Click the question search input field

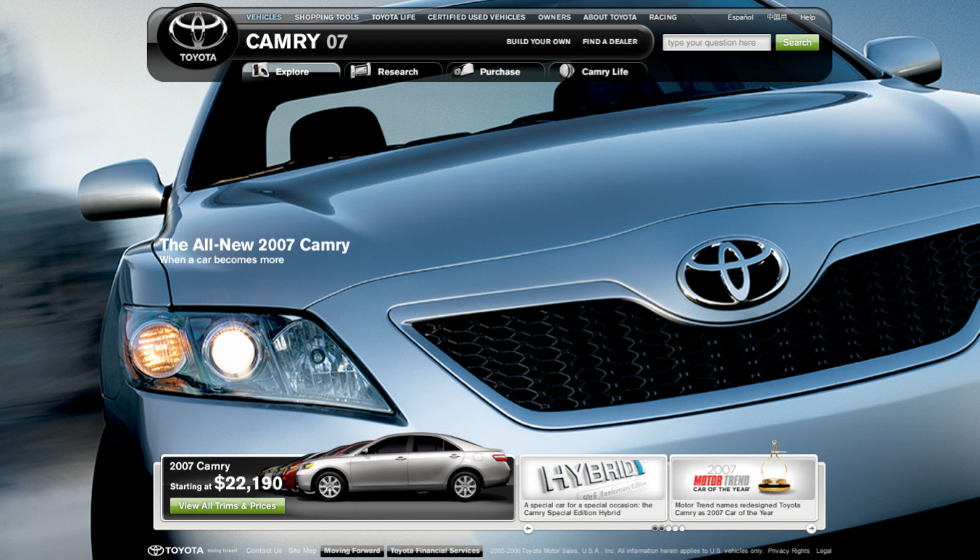[716, 43]
